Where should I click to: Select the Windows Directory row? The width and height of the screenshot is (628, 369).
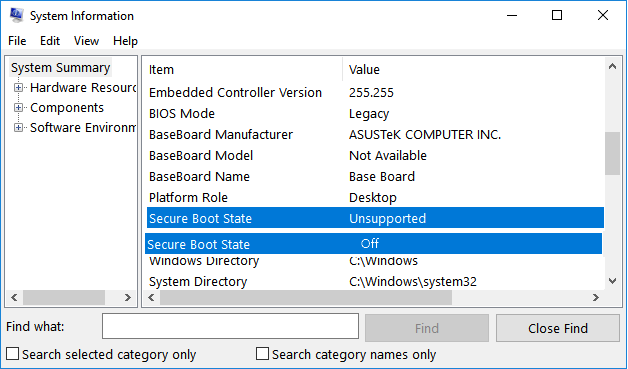pos(375,261)
